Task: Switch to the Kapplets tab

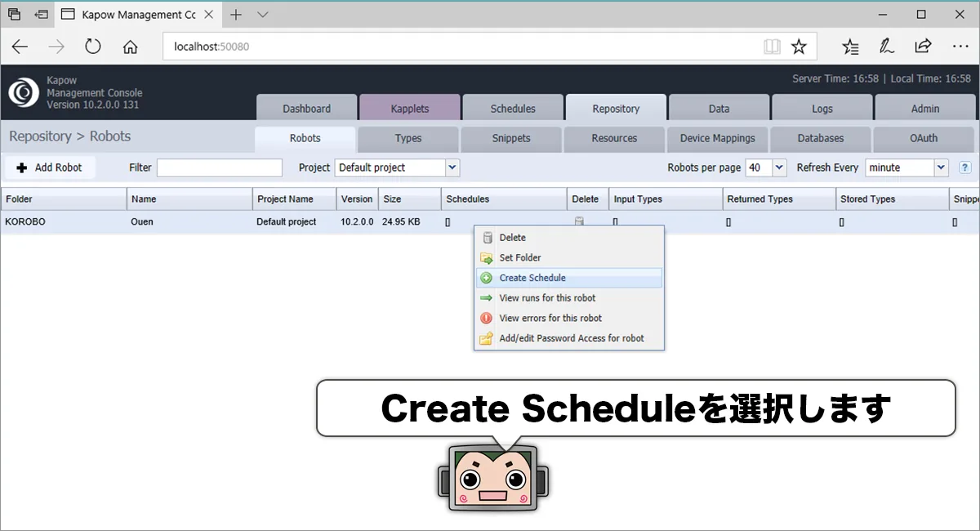Action: point(410,109)
